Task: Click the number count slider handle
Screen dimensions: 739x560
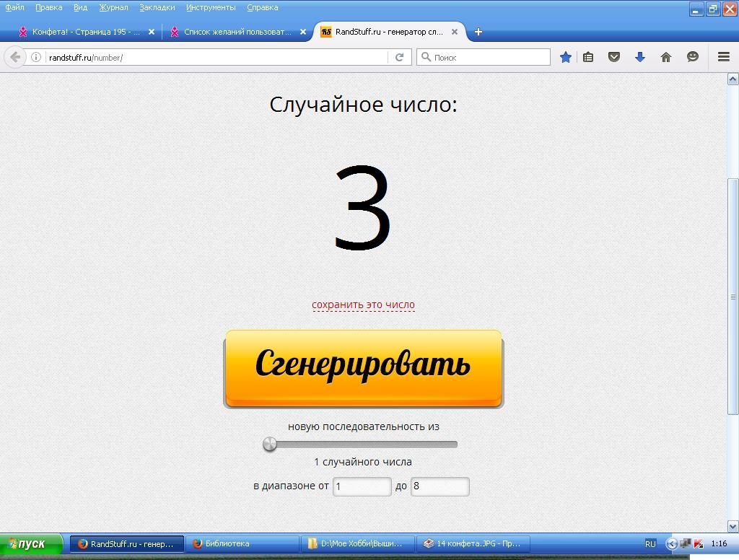Action: coord(270,445)
